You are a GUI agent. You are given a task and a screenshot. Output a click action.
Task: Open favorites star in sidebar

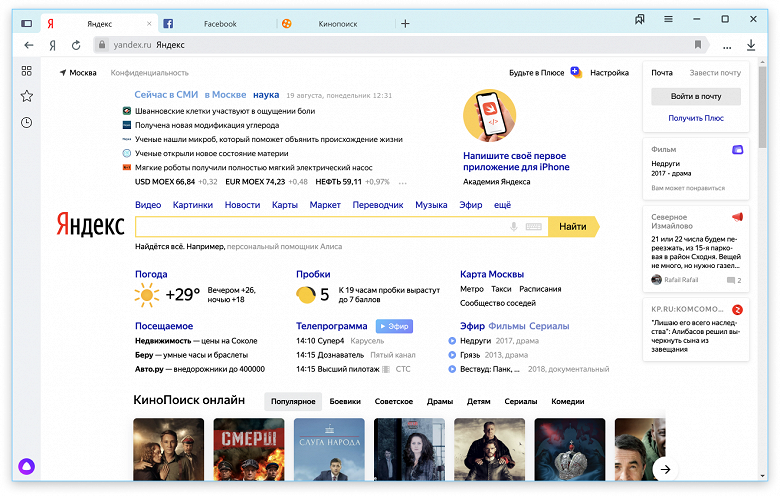pyautogui.click(x=27, y=96)
